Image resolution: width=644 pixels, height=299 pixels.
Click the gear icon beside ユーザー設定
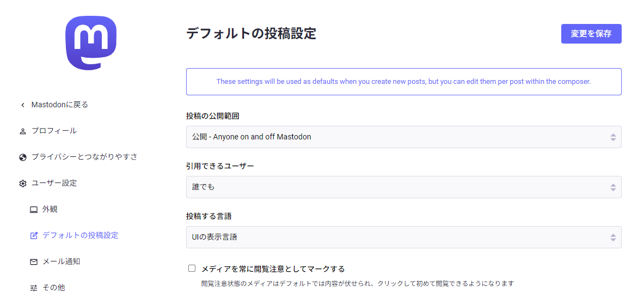tap(22, 184)
